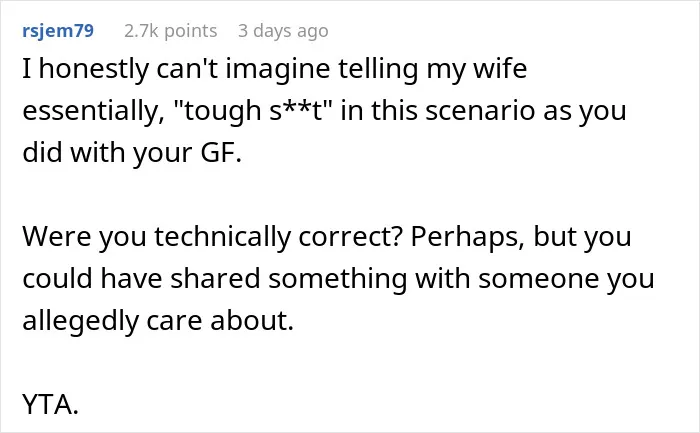Click the word 'technically' in the comment
The height and width of the screenshot is (433, 700).
point(223,237)
